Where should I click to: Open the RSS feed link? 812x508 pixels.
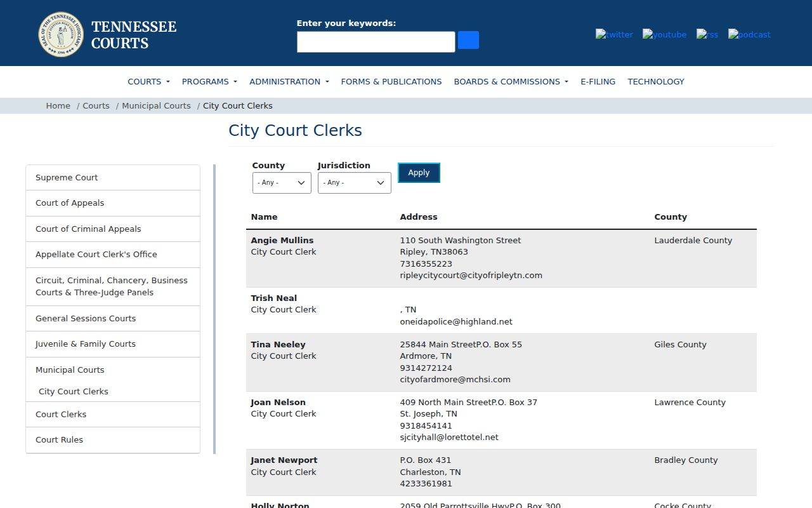pyautogui.click(x=707, y=34)
